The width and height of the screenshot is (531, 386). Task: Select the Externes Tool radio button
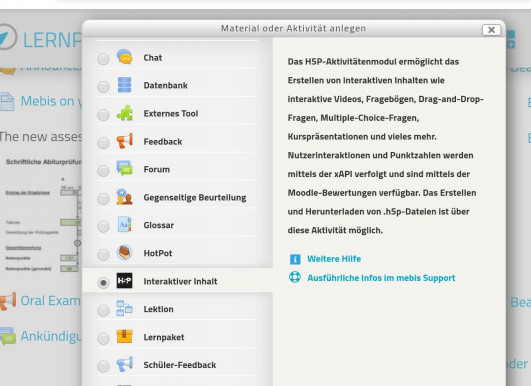click(103, 115)
